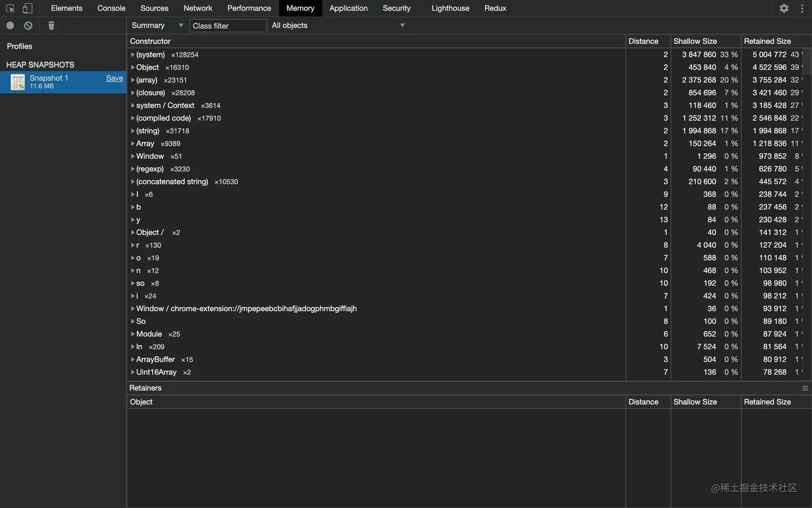Open the Application tab

(349, 8)
